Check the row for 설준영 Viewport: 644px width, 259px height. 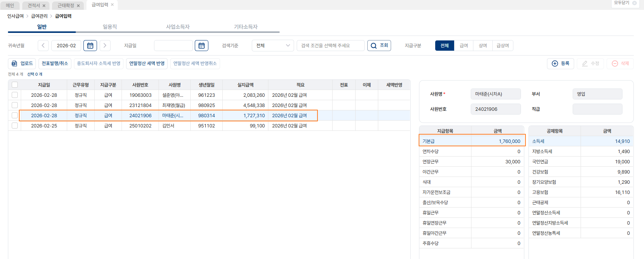coord(15,95)
